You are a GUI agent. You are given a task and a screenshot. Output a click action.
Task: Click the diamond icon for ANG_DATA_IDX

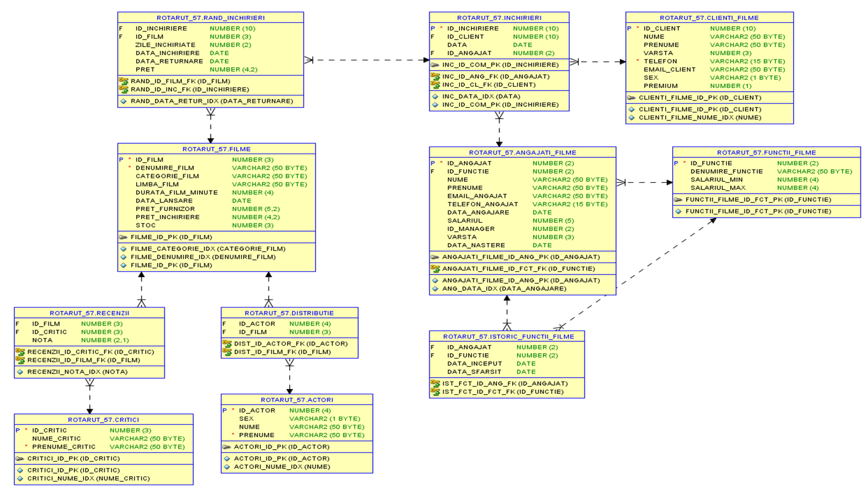tap(435, 289)
